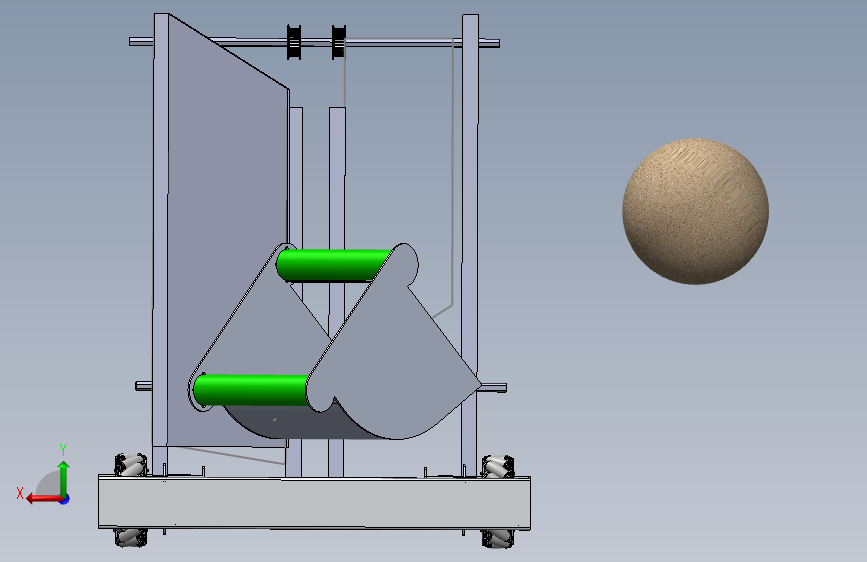The height and width of the screenshot is (562, 867).
Task: Select the lower-left mecanum wheel under chassis
Action: pos(131,537)
